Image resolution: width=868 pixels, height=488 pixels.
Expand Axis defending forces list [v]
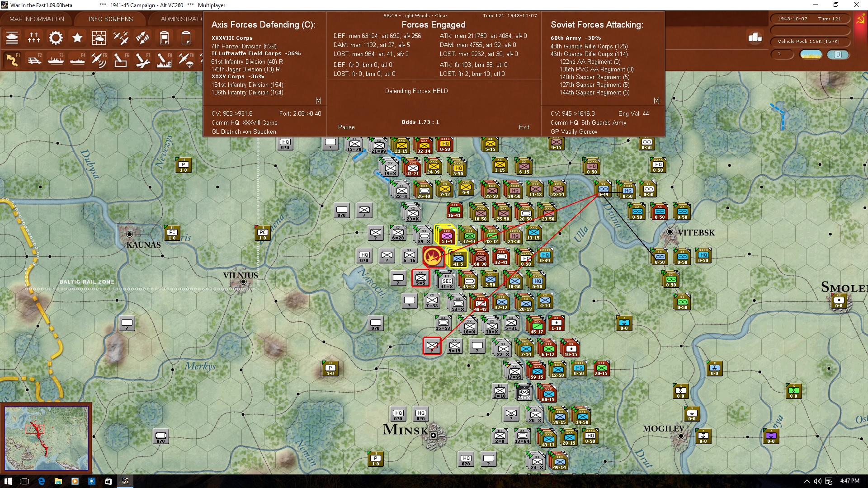pos(318,100)
